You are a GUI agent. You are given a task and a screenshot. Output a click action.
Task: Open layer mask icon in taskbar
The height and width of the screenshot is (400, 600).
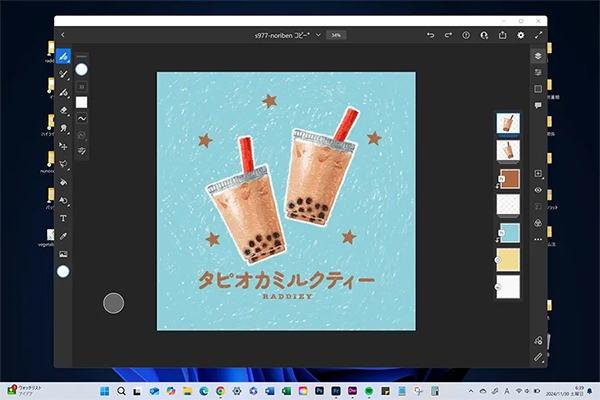point(538,207)
